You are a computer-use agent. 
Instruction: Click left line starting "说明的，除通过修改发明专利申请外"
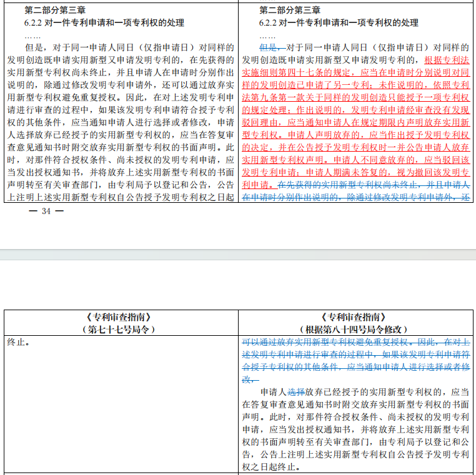121,85
